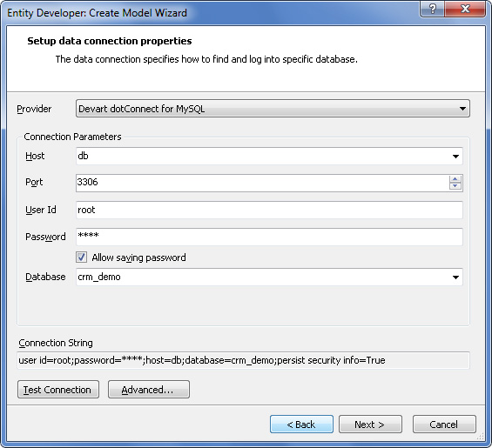Expand the Database dropdown arrow
Viewport: 492px width, 448px height.
pyautogui.click(x=455, y=277)
